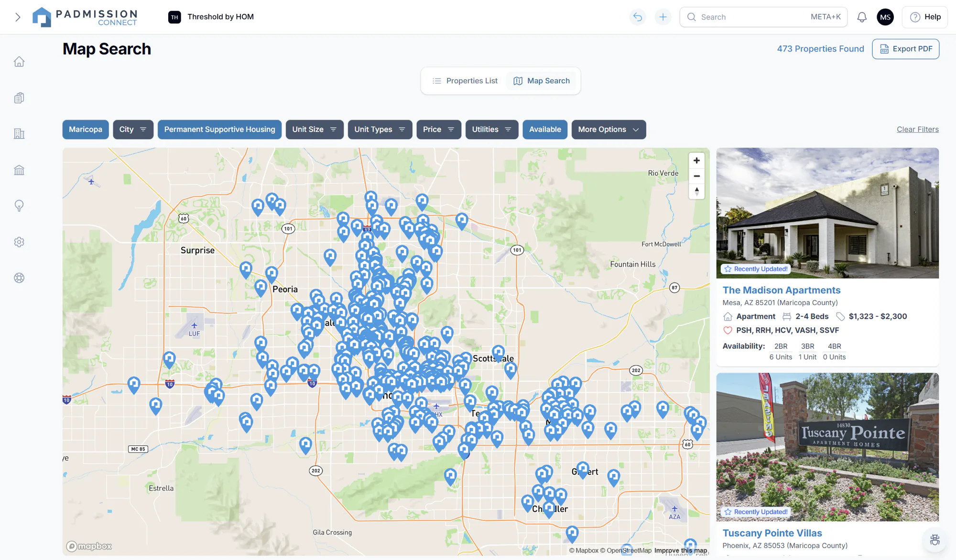Open the City filter dropdown

tap(133, 129)
